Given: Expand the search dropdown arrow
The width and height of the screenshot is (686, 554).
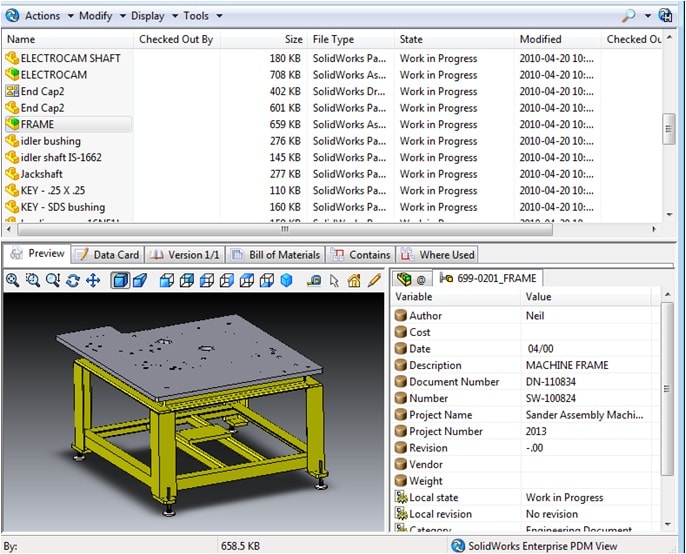Looking at the screenshot, I should coord(648,16).
